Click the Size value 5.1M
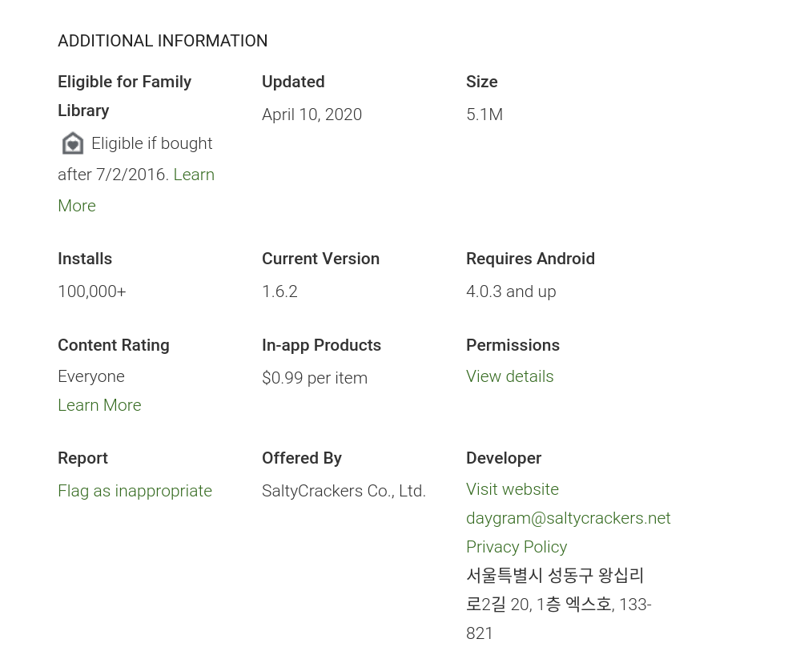This screenshot has width=812, height=671. (x=484, y=115)
